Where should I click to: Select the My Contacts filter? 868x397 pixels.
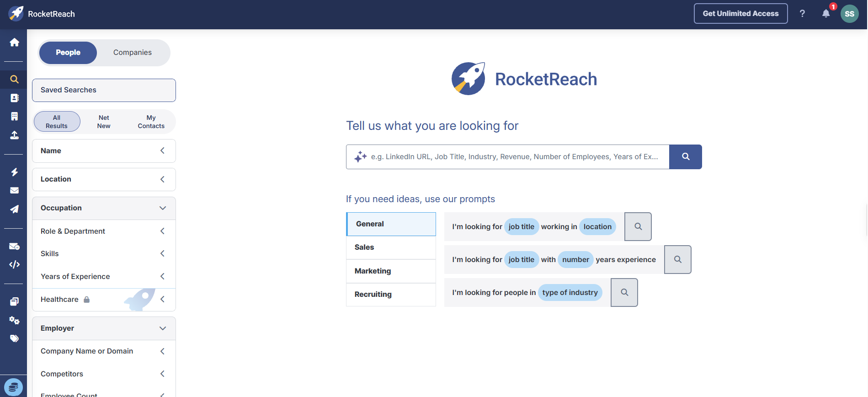pyautogui.click(x=151, y=122)
